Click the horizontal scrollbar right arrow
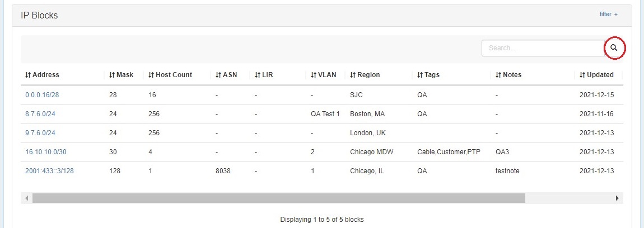This screenshot has width=644, height=228. (617, 198)
